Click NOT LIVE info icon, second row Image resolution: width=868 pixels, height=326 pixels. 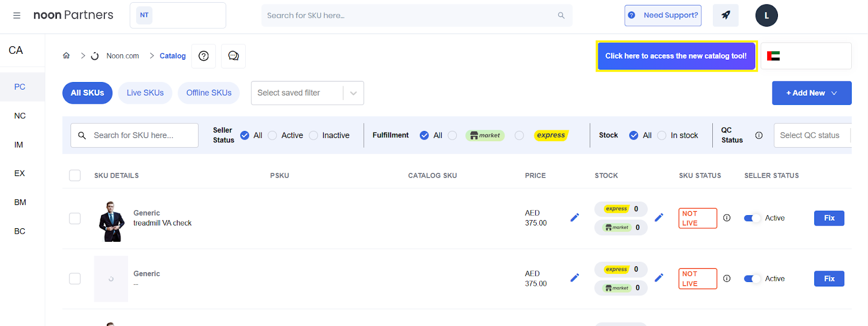coord(727,279)
